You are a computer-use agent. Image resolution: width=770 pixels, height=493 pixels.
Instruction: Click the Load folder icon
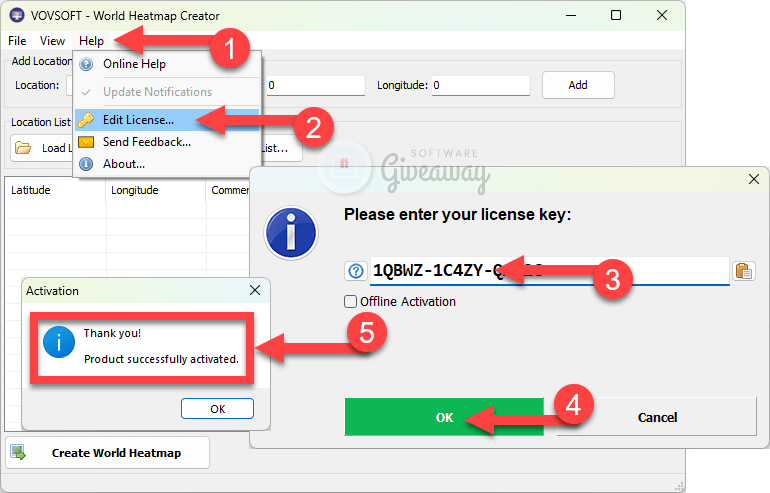[x=24, y=149]
